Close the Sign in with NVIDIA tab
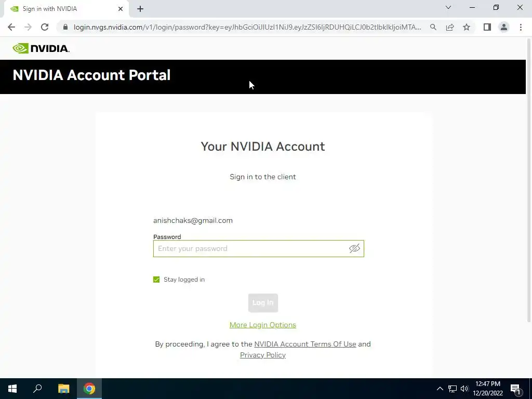The image size is (532, 399). [x=121, y=9]
